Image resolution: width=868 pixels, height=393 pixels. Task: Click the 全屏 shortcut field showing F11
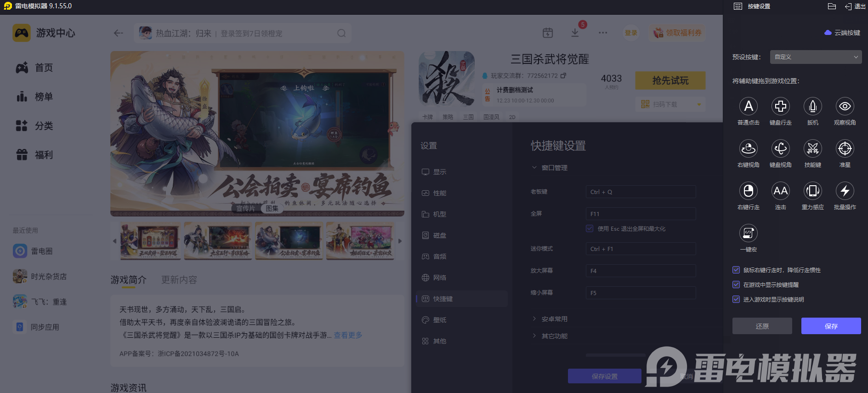641,214
